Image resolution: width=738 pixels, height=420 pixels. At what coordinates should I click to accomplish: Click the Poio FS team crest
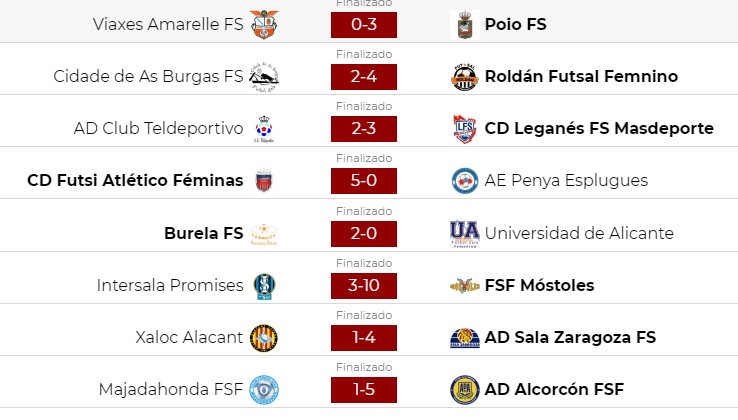coord(465,24)
